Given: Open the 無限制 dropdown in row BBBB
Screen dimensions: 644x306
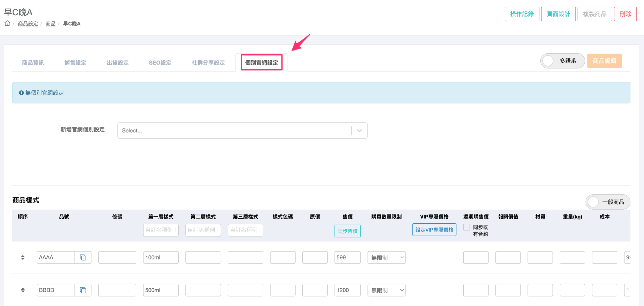Looking at the screenshot, I should click(386, 290).
